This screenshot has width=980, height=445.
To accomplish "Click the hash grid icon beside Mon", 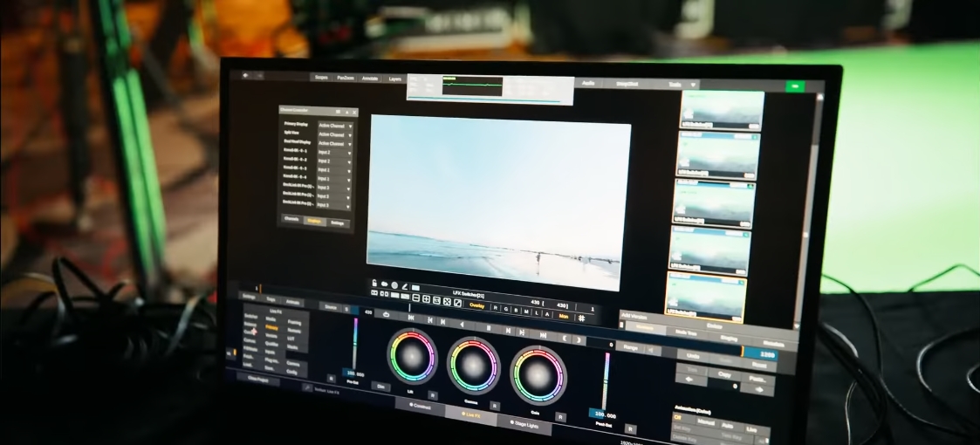I will (581, 319).
